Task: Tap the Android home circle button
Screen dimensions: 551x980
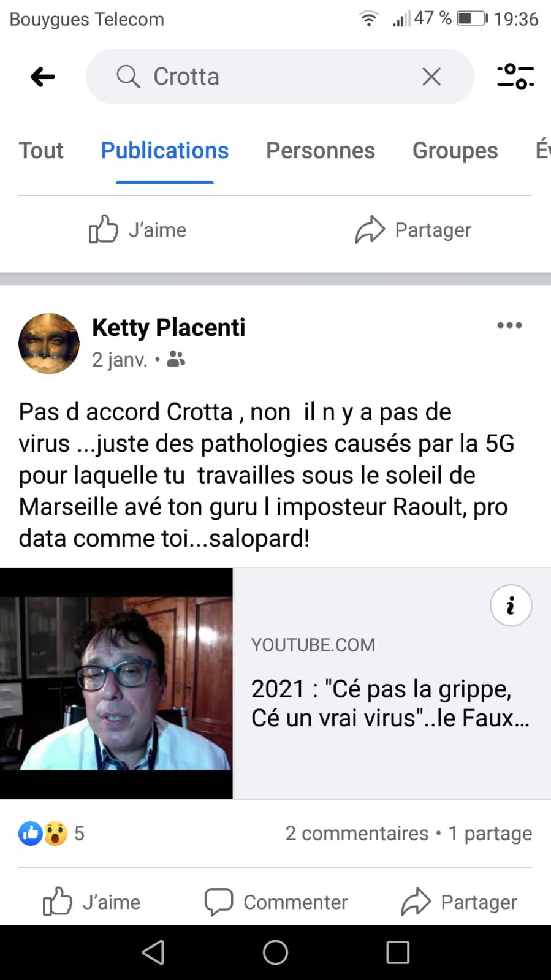Action: pos(275,952)
